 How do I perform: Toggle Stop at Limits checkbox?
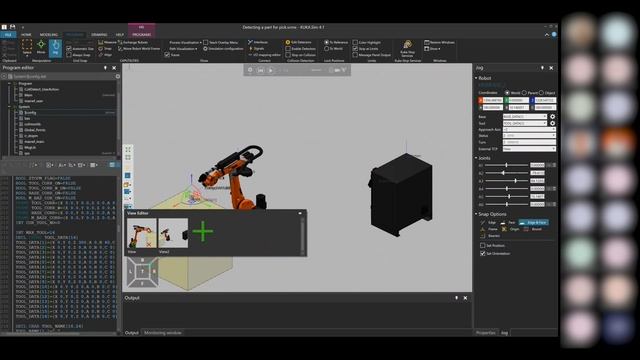click(355, 49)
